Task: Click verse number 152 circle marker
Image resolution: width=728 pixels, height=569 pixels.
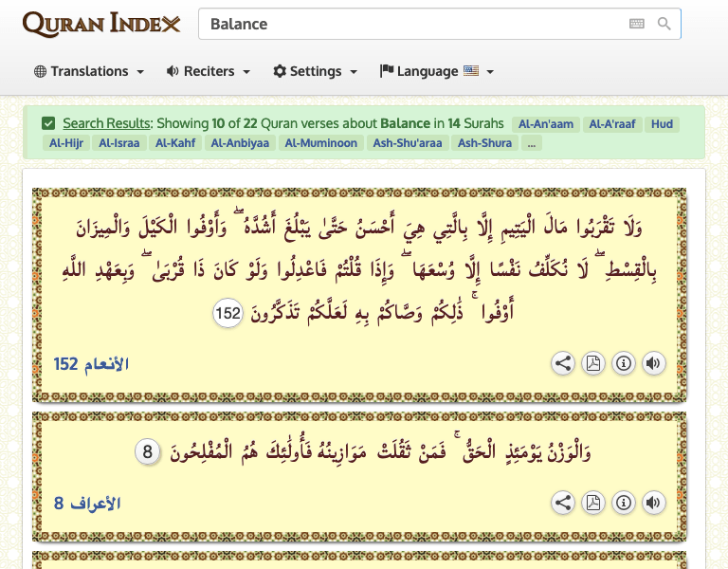Action: click(x=227, y=313)
